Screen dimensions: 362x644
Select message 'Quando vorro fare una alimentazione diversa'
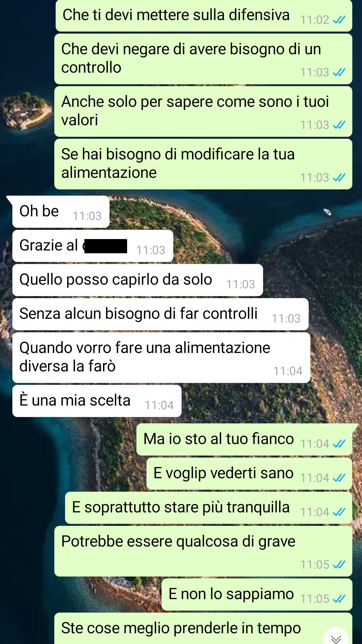[161, 358]
